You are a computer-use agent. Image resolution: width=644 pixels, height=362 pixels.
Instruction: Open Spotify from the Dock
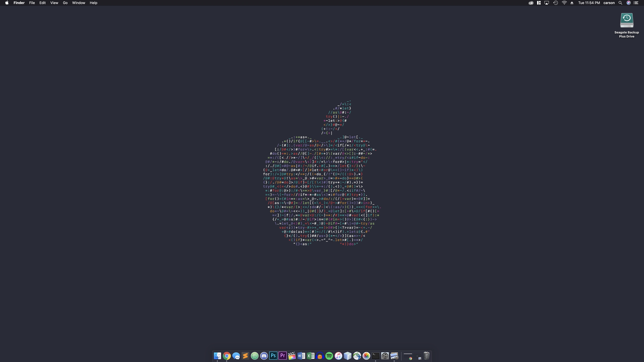pos(329,356)
